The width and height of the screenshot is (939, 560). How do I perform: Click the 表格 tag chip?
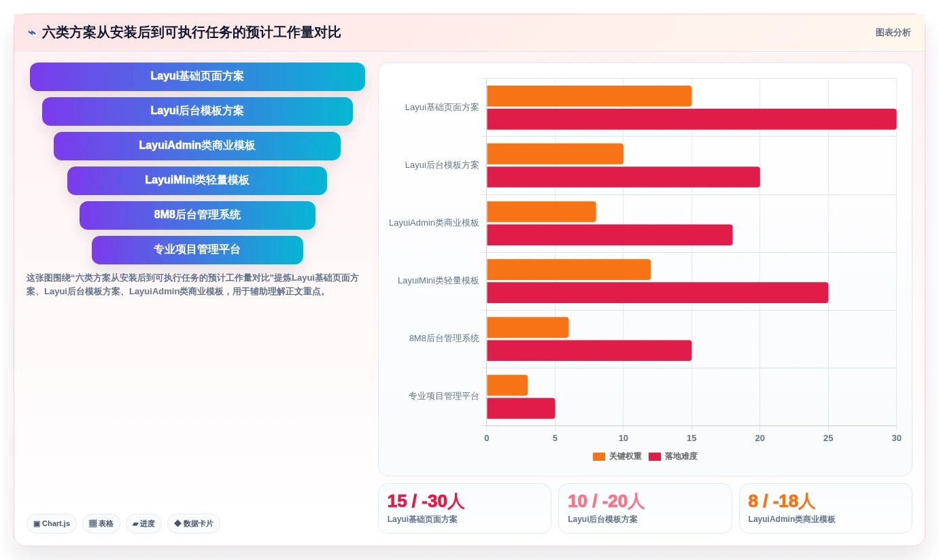101,523
